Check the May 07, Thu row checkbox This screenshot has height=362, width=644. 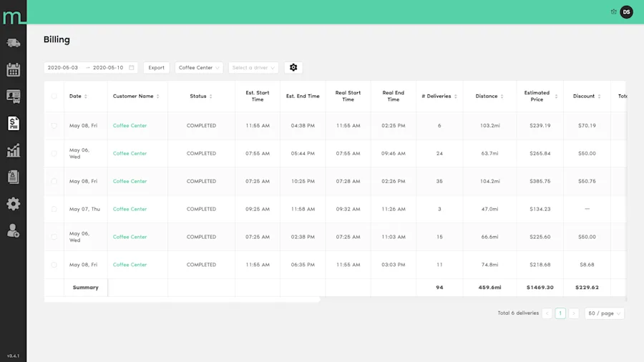point(54,209)
